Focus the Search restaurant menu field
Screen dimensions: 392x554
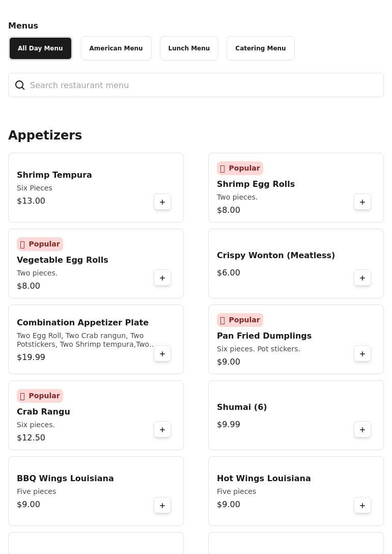[204, 85]
